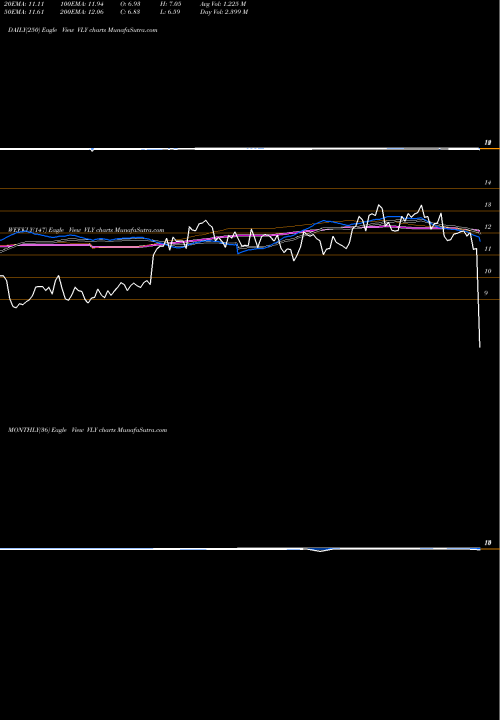Screen dimensions: 500x720
Task: Click the 13 price axis label
Action: click(488, 205)
